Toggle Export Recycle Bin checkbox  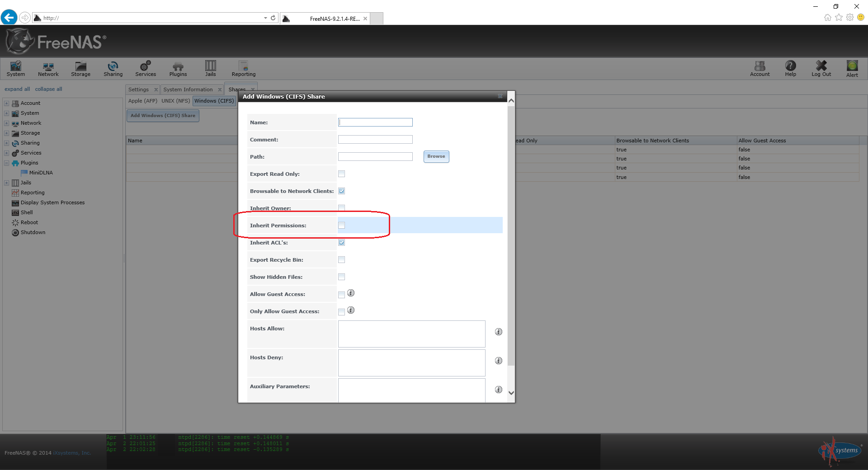[x=341, y=260]
